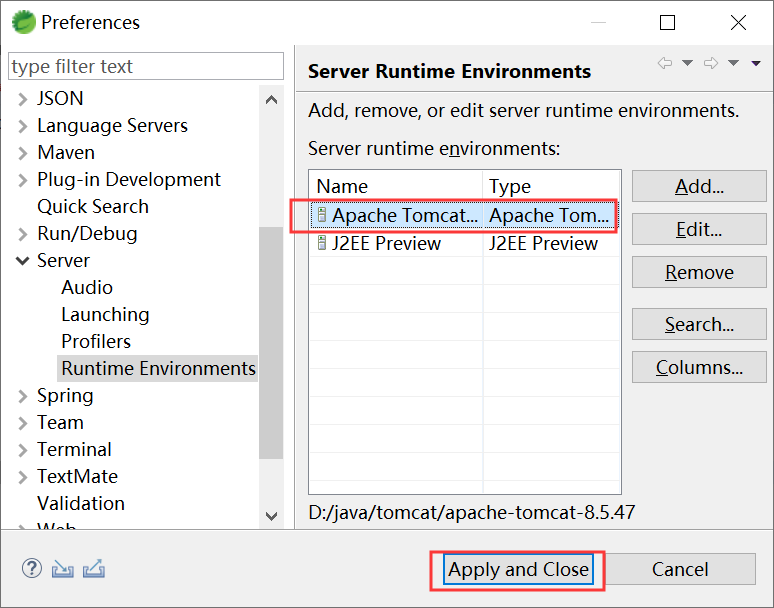Select Runtime Environments tree item
The image size is (774, 608).
(158, 368)
